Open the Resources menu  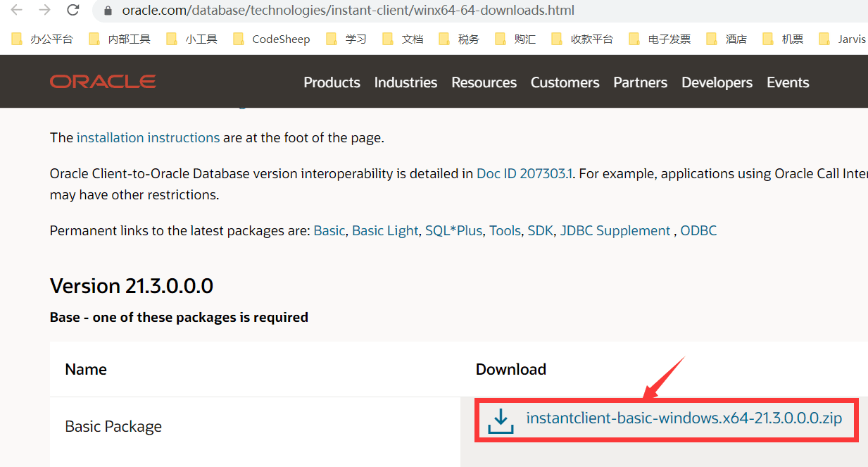484,82
